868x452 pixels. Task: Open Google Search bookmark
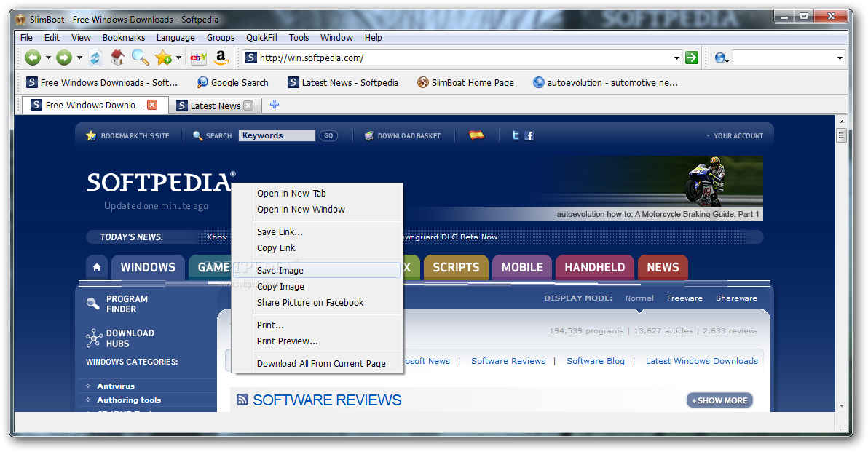pos(232,82)
